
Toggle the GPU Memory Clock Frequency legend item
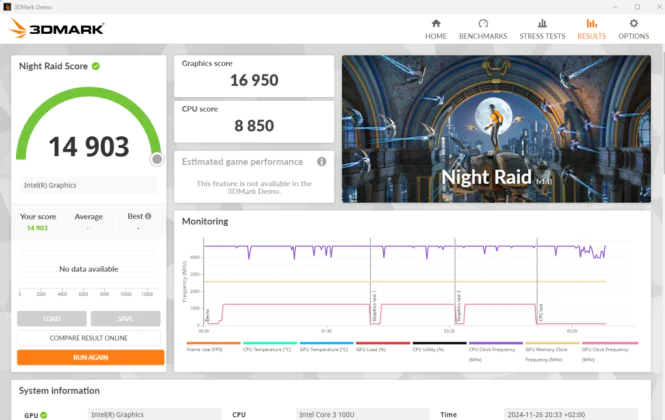552,352
